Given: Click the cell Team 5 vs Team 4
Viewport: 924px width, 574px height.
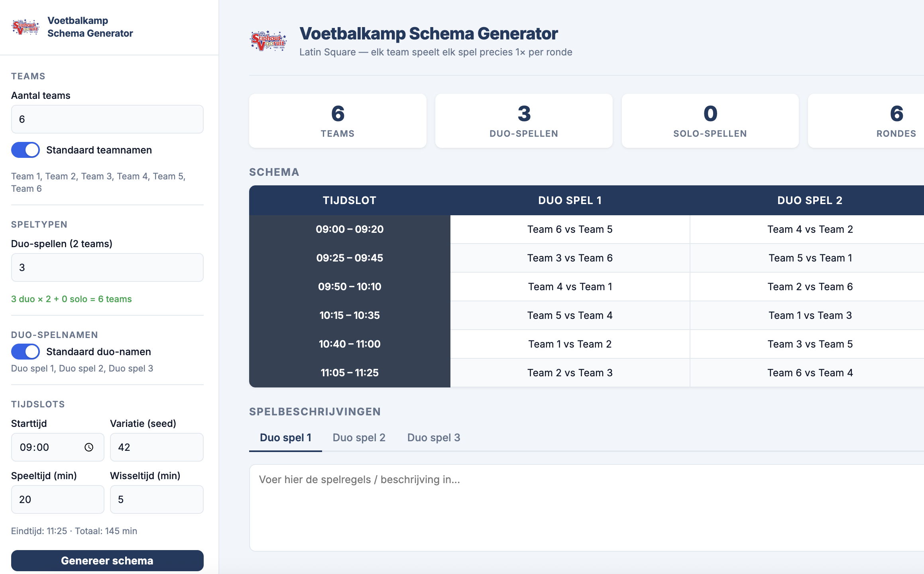Looking at the screenshot, I should pos(570,315).
